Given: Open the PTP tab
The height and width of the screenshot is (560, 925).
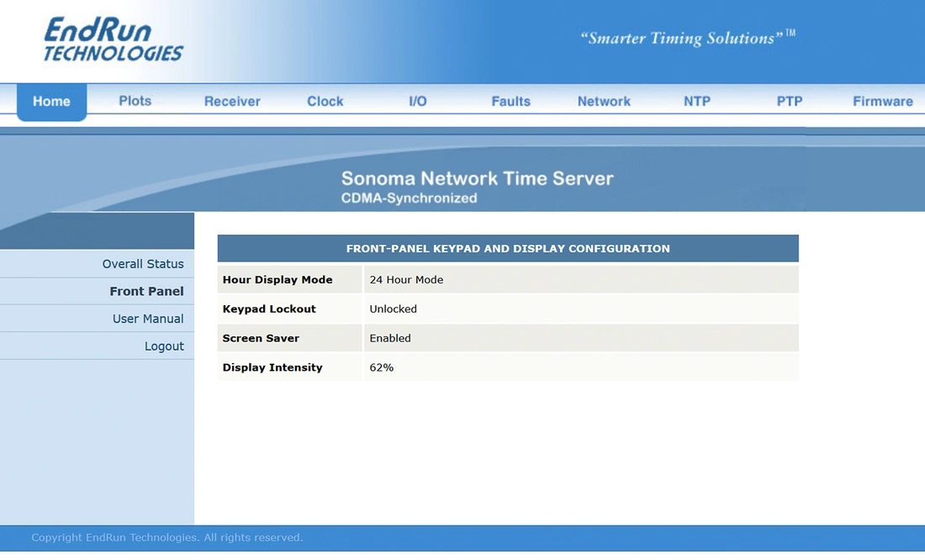Looking at the screenshot, I should pyautogui.click(x=790, y=102).
